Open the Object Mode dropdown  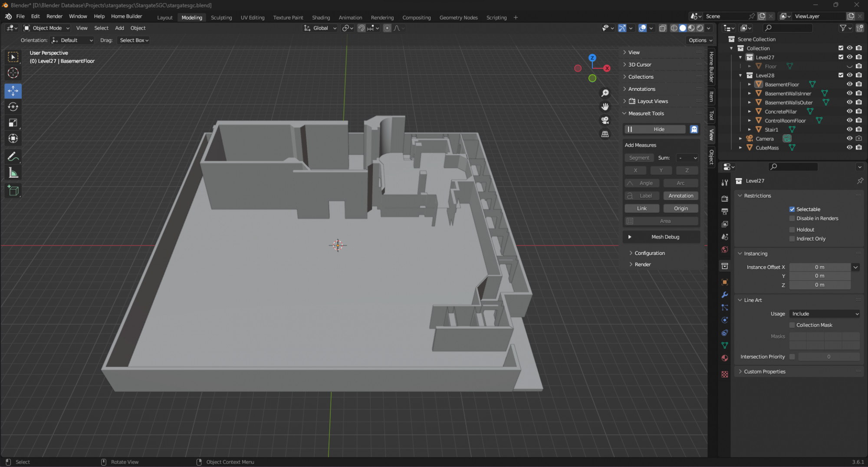46,28
